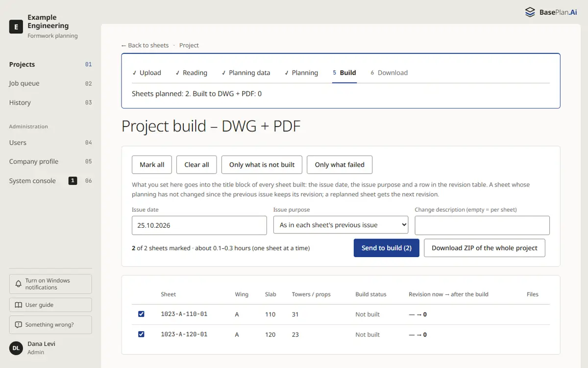Click Not built status for 1023-A-120-01
This screenshot has width=588, height=368.
click(367, 335)
